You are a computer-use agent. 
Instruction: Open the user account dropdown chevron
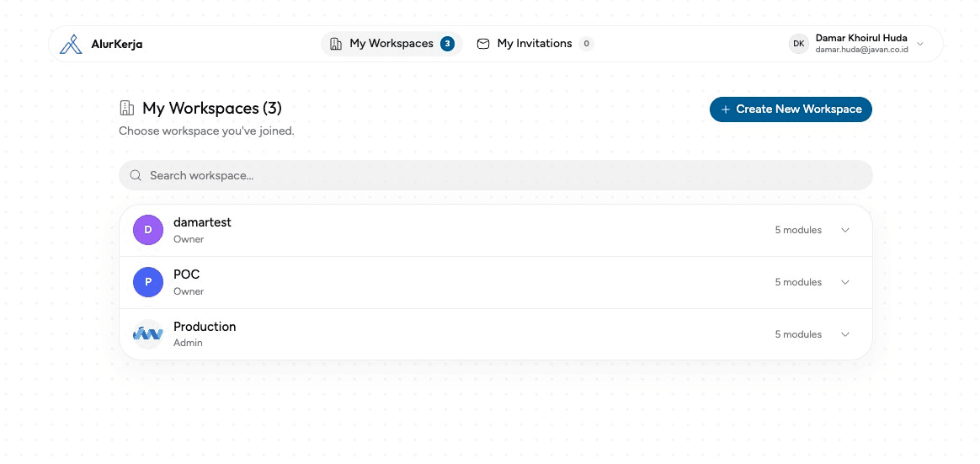[x=920, y=44]
